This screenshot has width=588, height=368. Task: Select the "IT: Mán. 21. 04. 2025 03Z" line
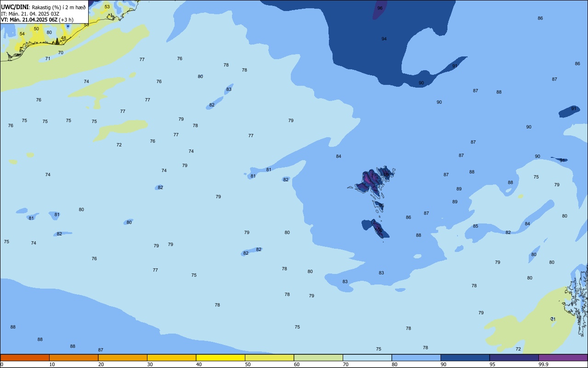(30, 14)
